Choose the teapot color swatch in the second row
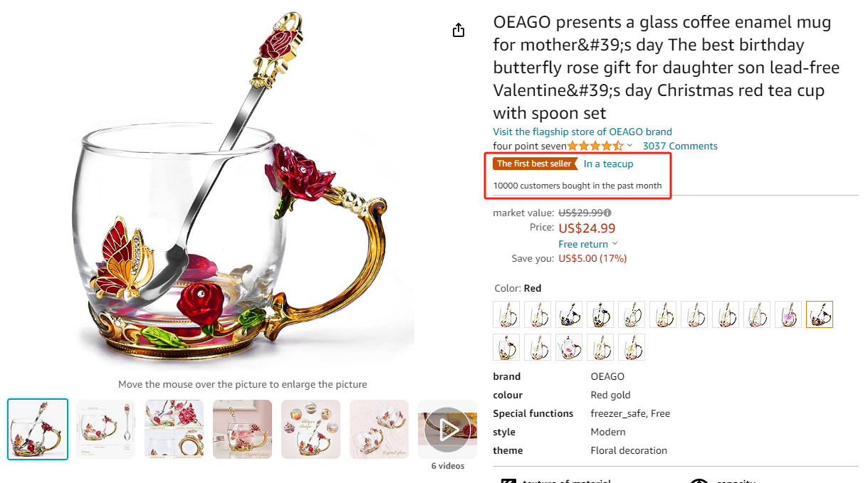Screen dimensions: 868x483 [569, 347]
